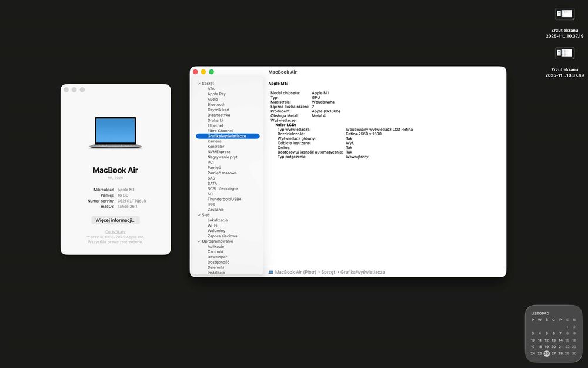Open the Certyfikaty link
The height and width of the screenshot is (368, 588).
coord(115,232)
